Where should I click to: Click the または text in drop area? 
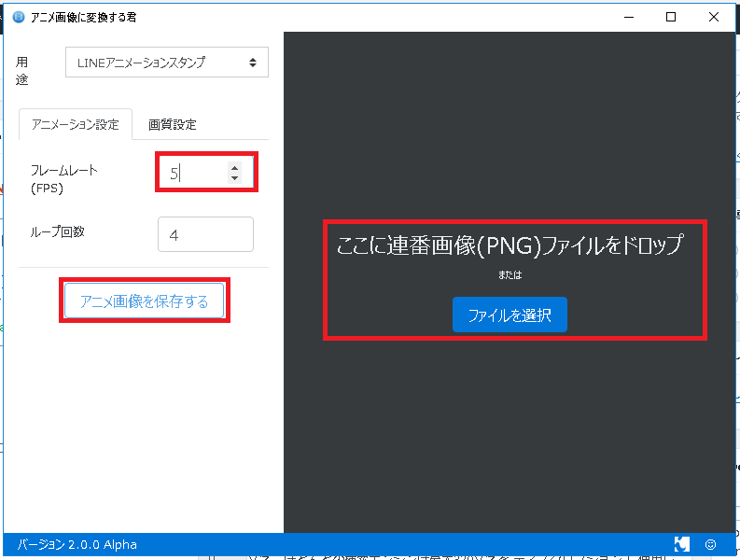[x=510, y=274]
